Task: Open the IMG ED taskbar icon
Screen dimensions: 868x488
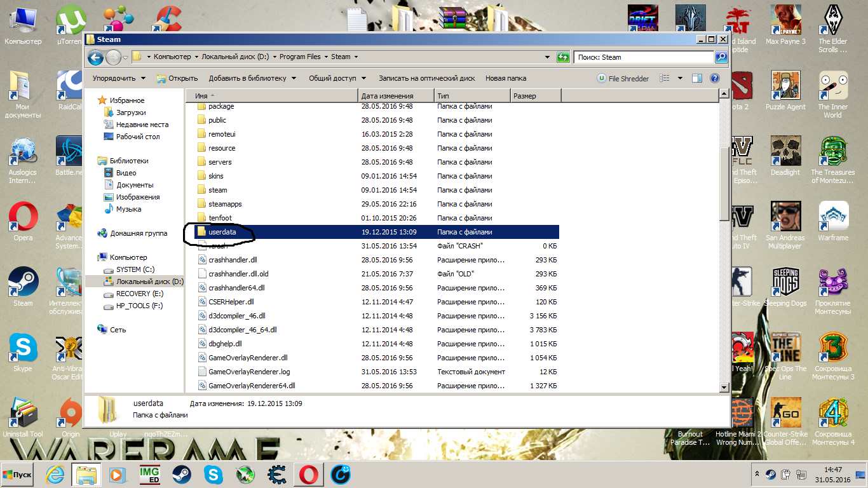Action: (x=150, y=474)
